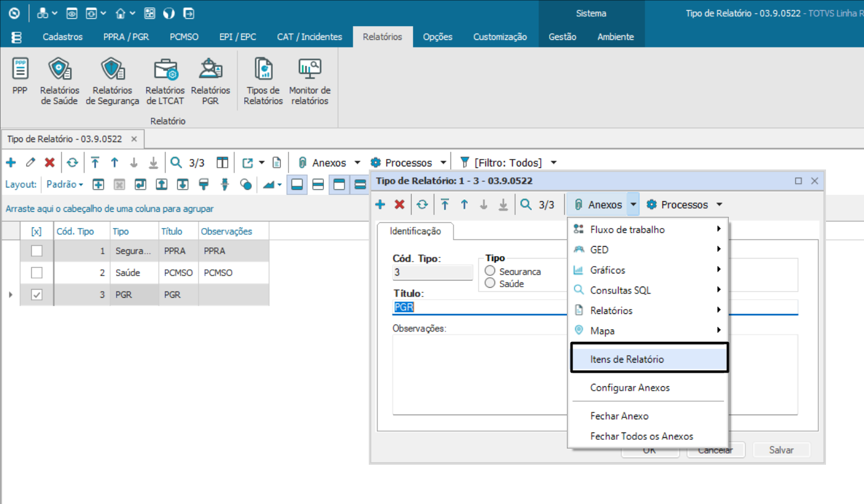The width and height of the screenshot is (864, 504).
Task: Switch to the PCMSO ribbon tab
Action: pos(184,37)
